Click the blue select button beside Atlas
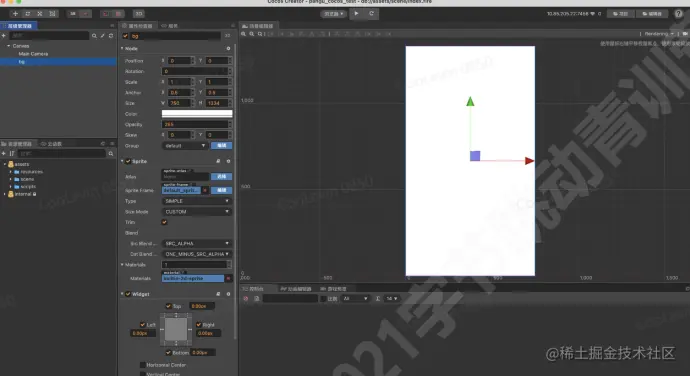690x376 pixels. point(221,177)
